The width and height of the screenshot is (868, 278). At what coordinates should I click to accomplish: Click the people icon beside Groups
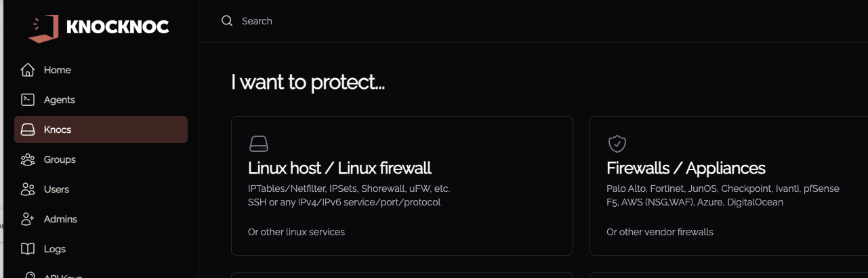click(28, 159)
